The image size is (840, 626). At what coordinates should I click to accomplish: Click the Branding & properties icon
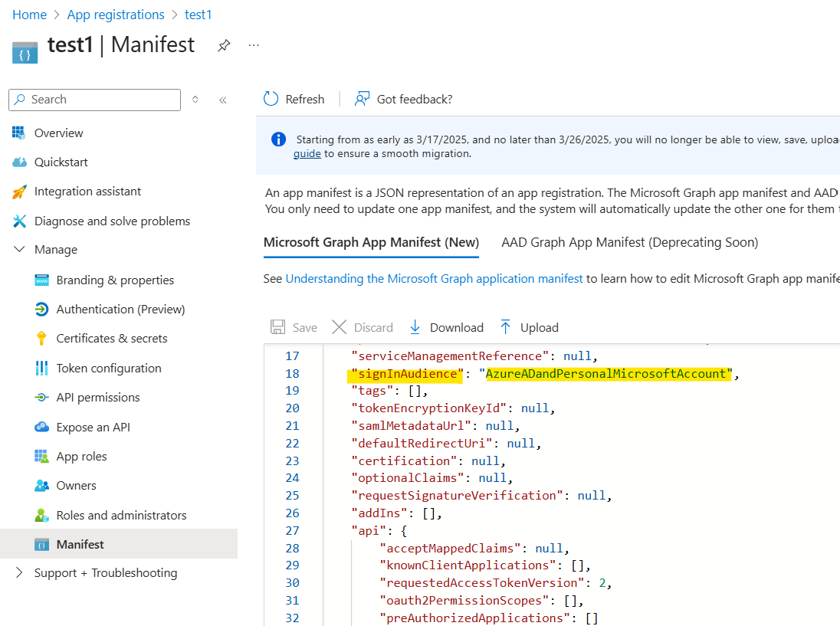point(42,280)
